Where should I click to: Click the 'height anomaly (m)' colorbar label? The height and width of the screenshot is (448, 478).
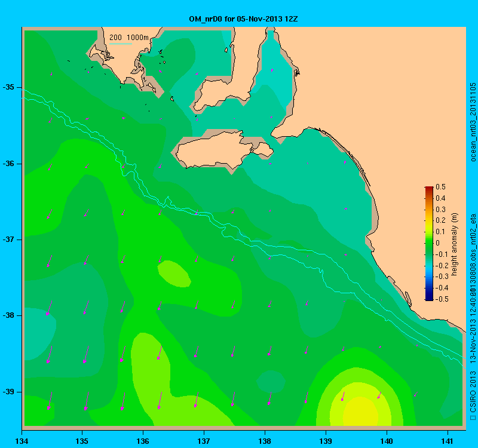[x=455, y=244]
